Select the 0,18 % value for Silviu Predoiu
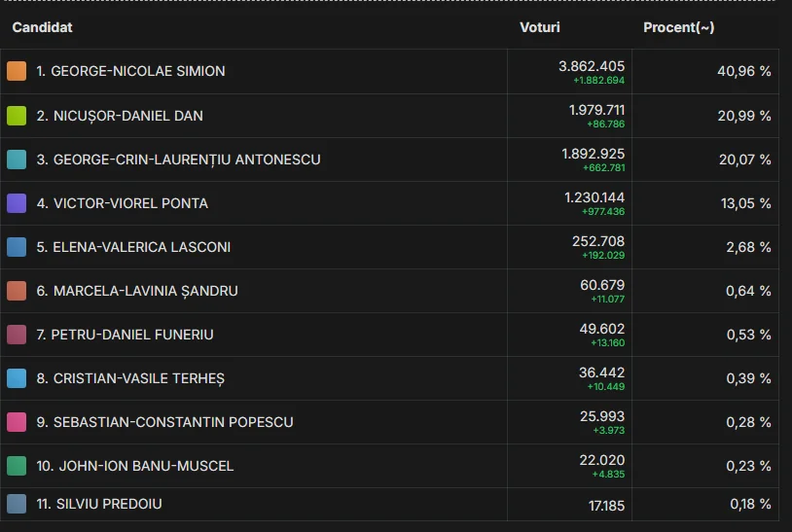 coord(749,504)
